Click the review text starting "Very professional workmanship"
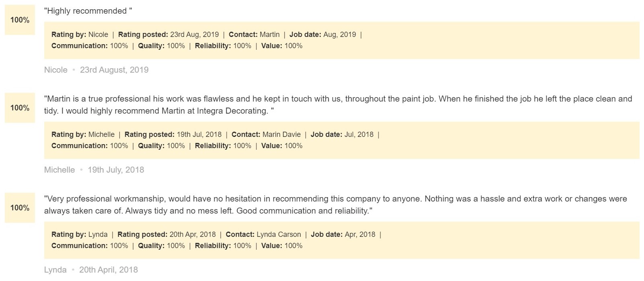644x281 pixels. (x=335, y=205)
